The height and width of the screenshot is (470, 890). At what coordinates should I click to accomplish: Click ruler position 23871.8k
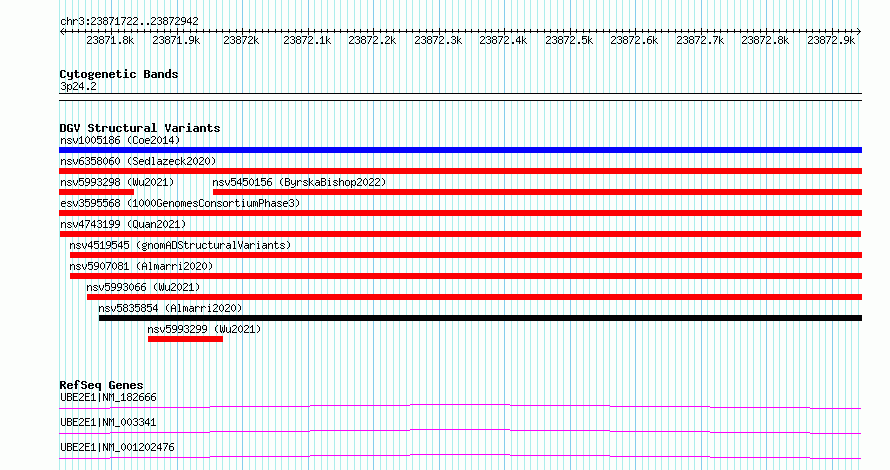pyautogui.click(x=110, y=40)
